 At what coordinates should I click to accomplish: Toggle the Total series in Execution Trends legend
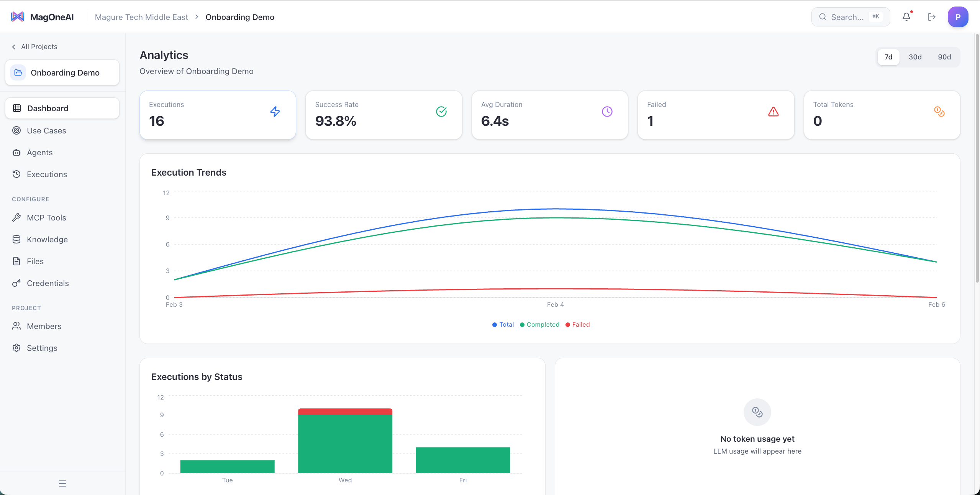503,324
